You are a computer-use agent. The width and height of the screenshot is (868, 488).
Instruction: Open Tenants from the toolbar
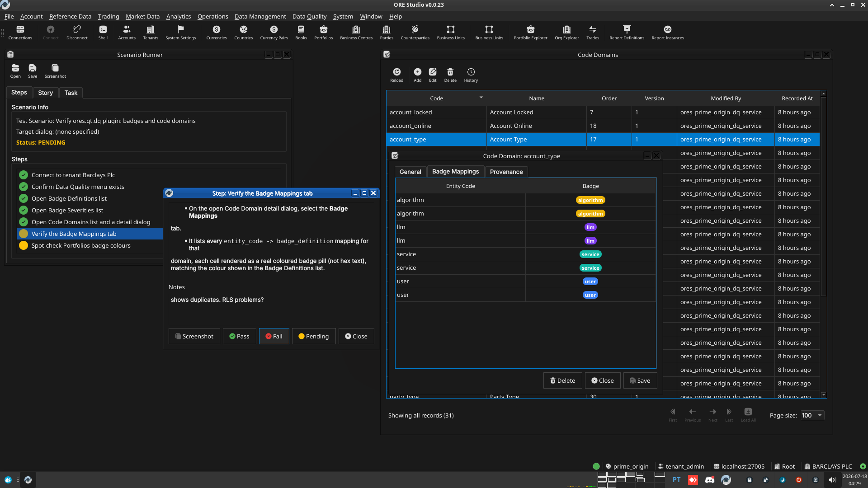(151, 33)
